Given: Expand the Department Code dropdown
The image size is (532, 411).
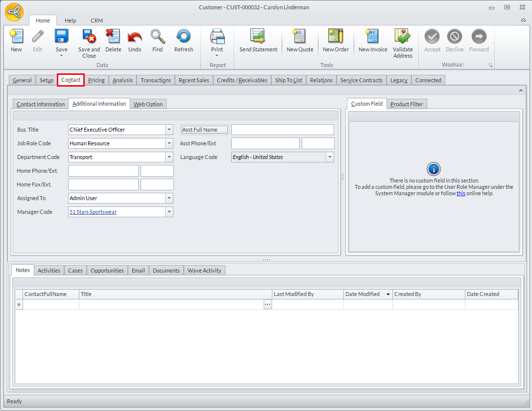Looking at the screenshot, I should (x=169, y=157).
